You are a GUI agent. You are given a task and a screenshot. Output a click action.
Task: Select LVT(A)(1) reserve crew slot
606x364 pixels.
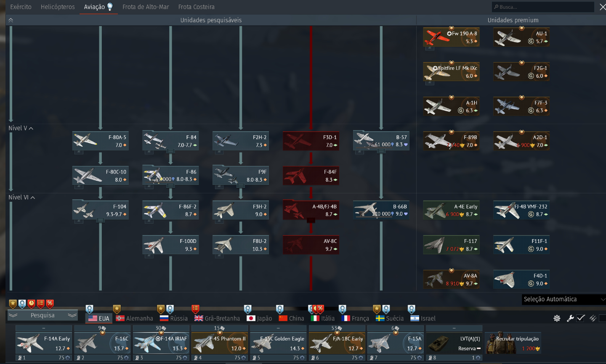454,343
